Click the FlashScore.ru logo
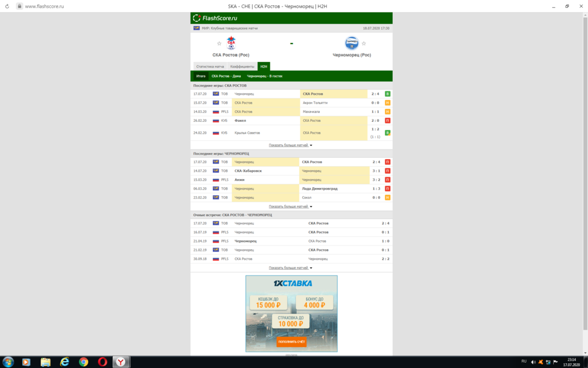The width and height of the screenshot is (588, 368). pyautogui.click(x=215, y=18)
